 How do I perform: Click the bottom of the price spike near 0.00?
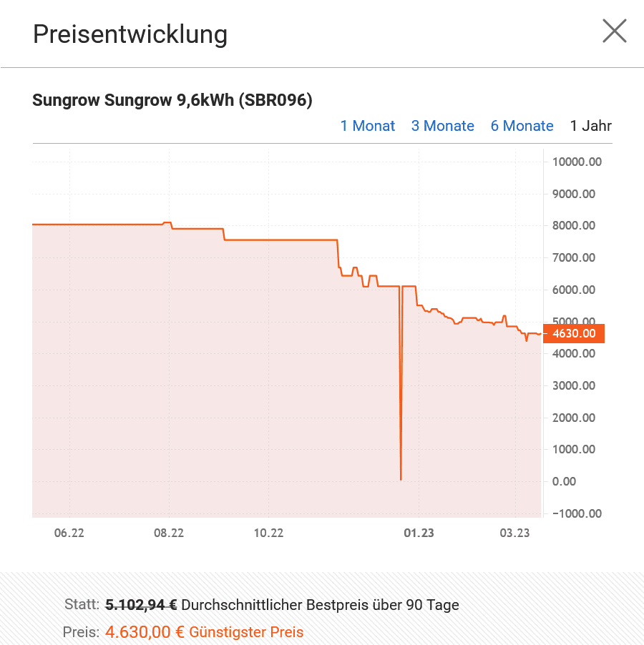coord(401,478)
